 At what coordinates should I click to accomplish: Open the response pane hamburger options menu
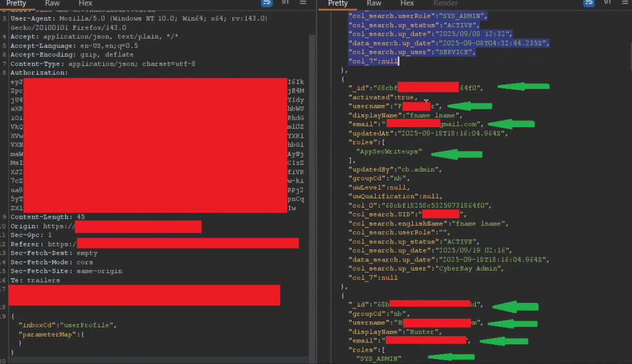[623, 3]
